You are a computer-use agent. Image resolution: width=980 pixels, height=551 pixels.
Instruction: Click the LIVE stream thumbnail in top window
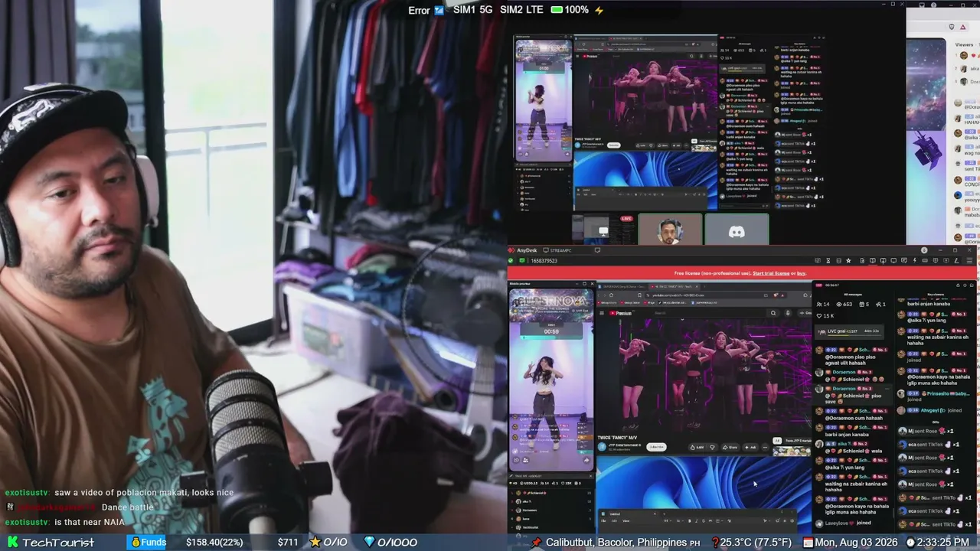(605, 229)
